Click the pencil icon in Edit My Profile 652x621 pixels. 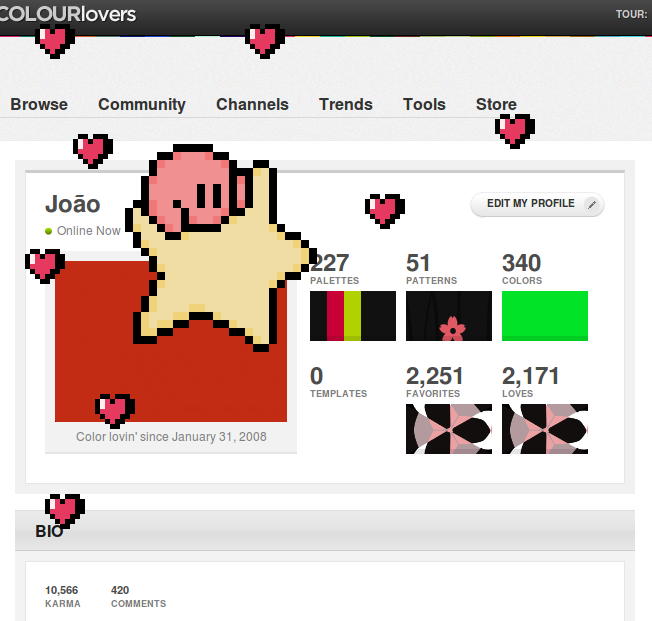tap(592, 204)
